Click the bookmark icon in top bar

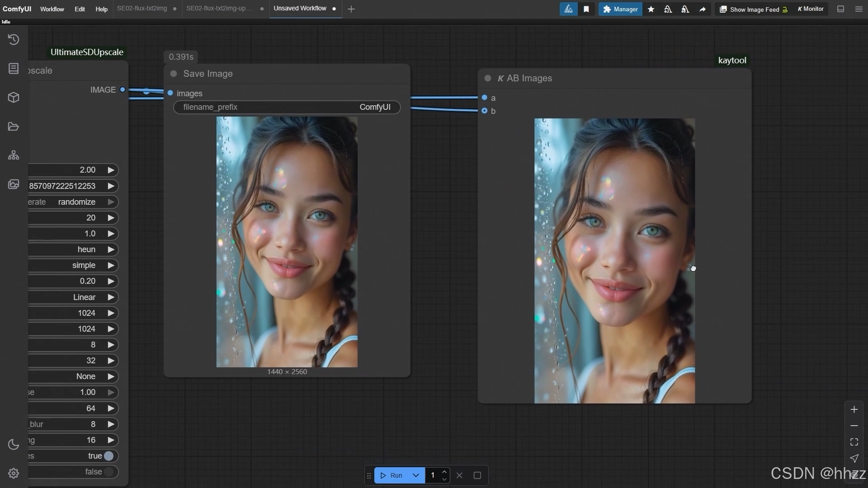click(x=586, y=9)
